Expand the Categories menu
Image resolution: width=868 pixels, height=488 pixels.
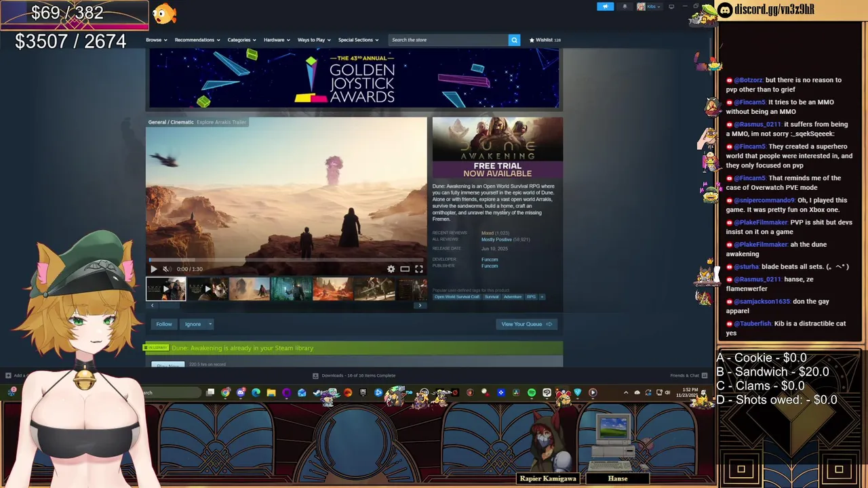click(241, 40)
